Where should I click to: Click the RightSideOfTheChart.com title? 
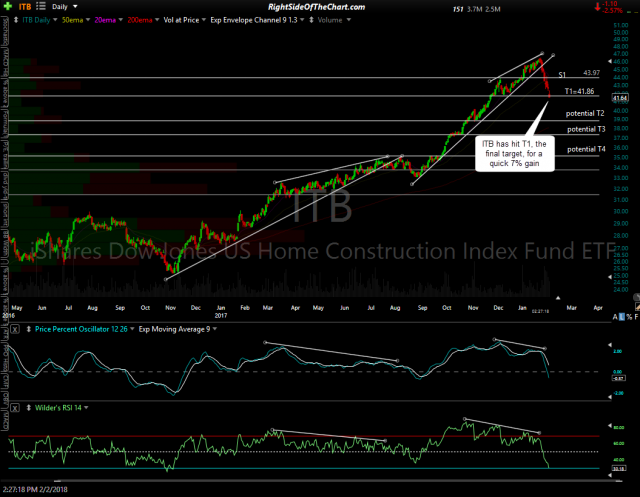tap(316, 7)
